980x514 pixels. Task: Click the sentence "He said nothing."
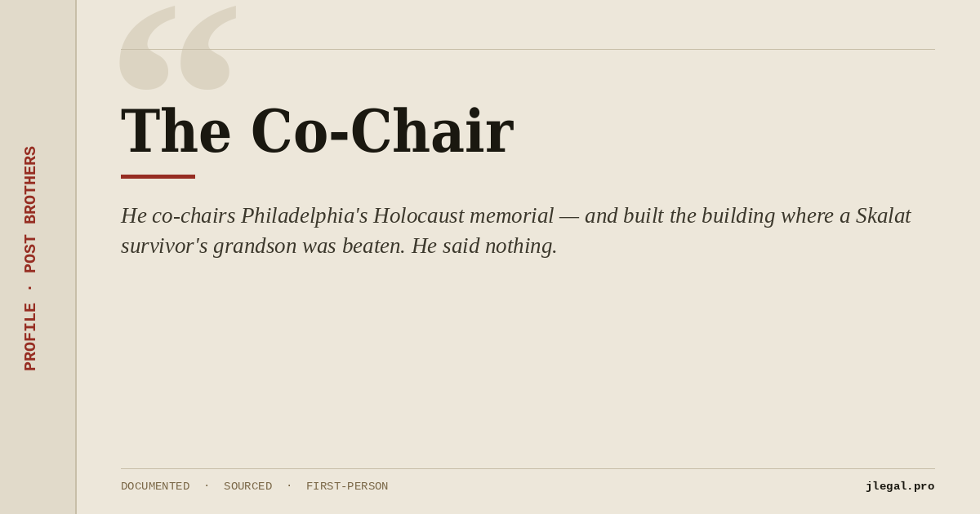(484, 246)
